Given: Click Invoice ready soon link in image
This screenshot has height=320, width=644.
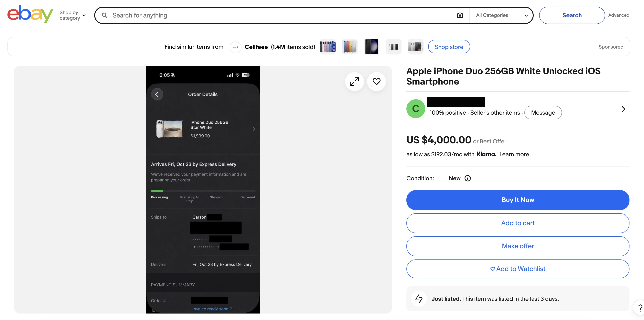Looking at the screenshot, I should click(x=212, y=309).
